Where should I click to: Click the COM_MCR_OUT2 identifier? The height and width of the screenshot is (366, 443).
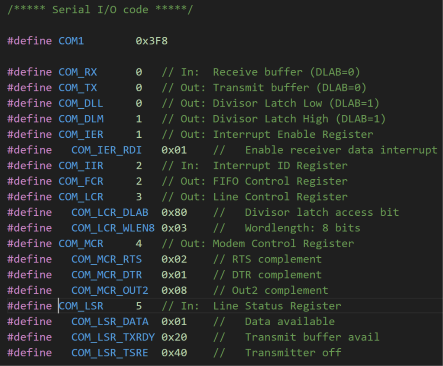110,291
